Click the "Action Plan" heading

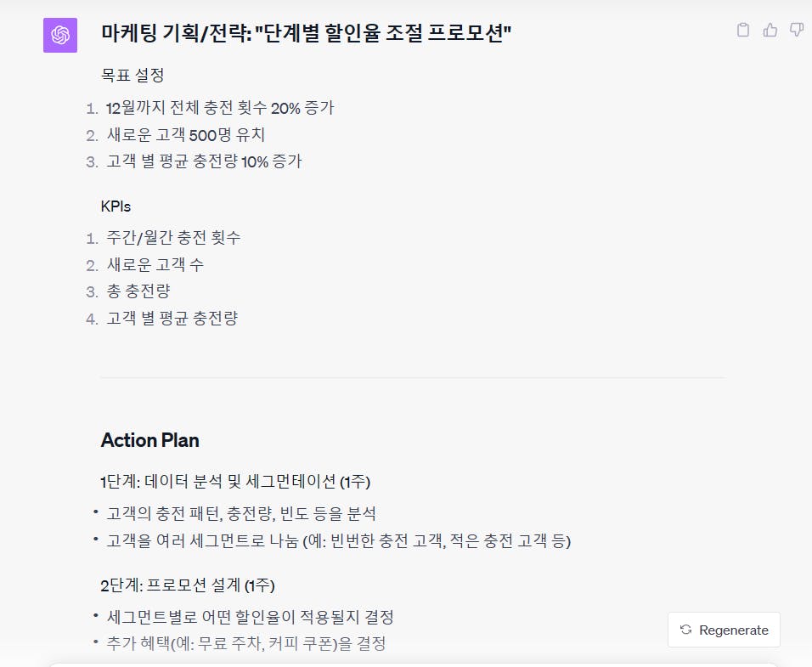149,440
